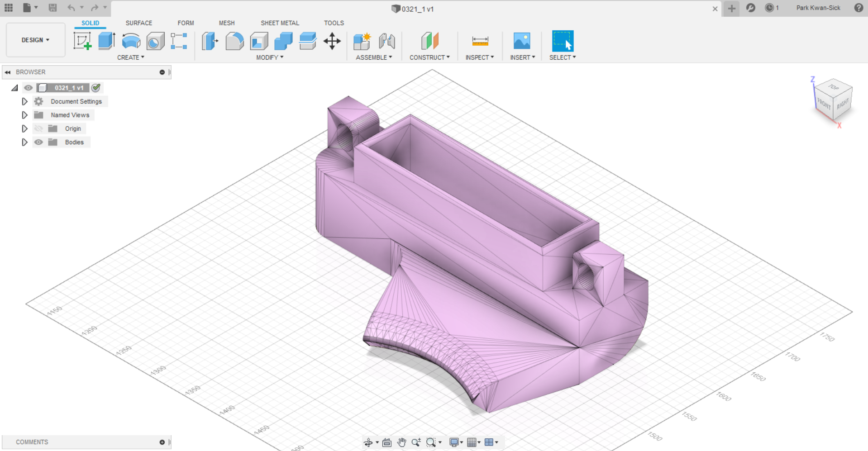Click the ViewCube RIGHT face

[x=842, y=104]
